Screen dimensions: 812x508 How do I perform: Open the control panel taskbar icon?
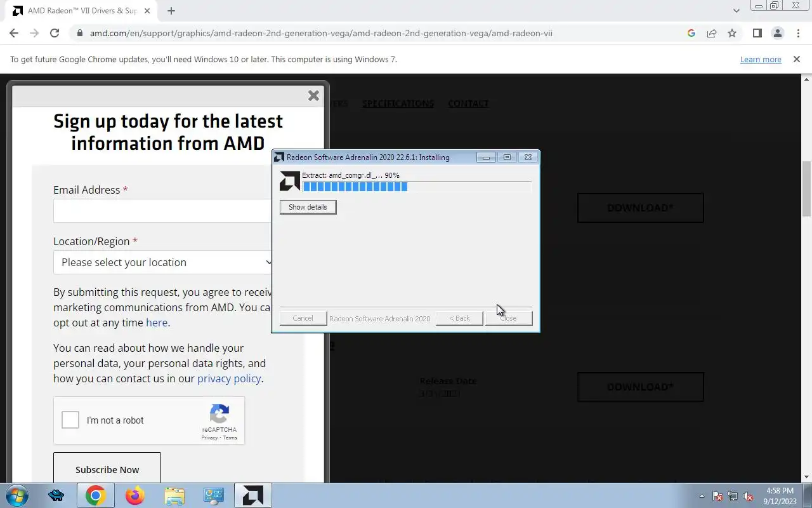click(x=213, y=495)
